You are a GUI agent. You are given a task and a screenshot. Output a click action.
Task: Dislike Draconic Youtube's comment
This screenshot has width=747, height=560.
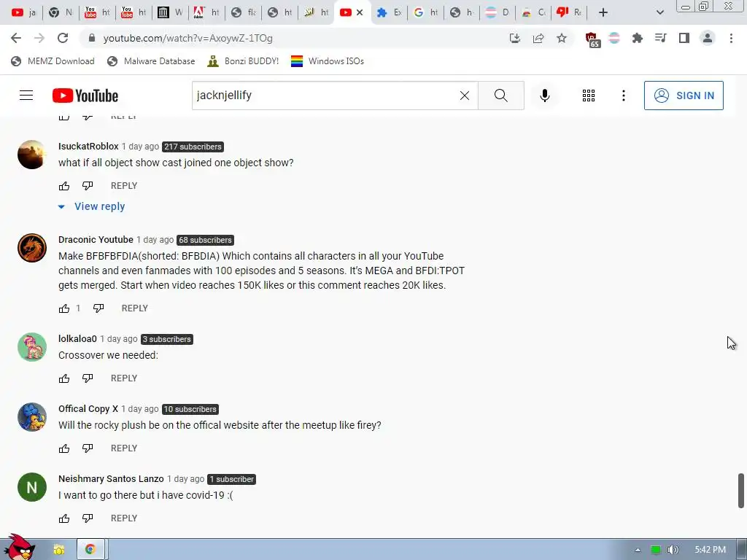(98, 308)
